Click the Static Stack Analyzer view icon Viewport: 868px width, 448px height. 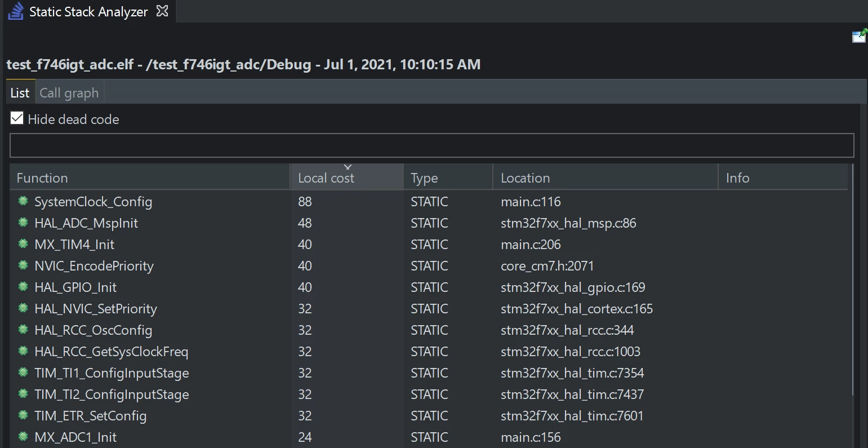coord(16,11)
